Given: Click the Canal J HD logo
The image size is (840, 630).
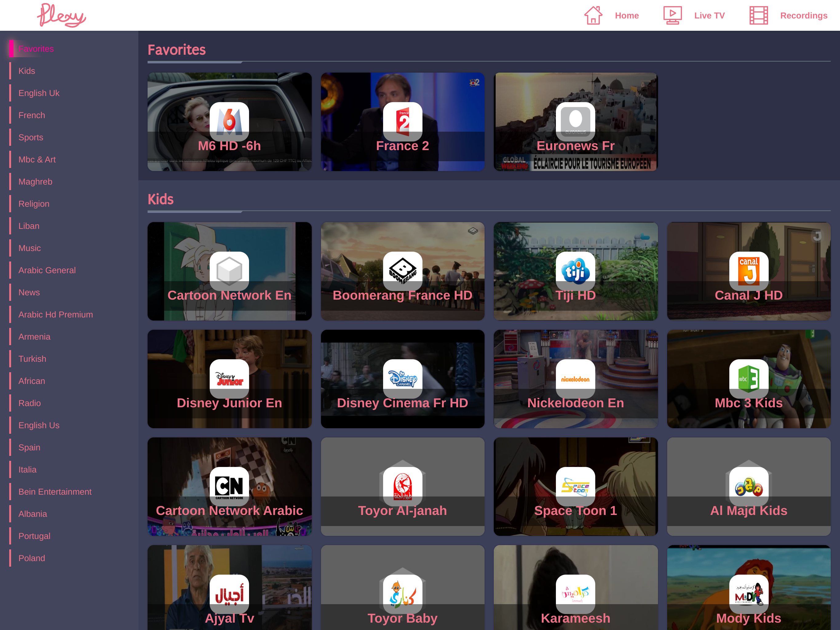Looking at the screenshot, I should (x=748, y=271).
